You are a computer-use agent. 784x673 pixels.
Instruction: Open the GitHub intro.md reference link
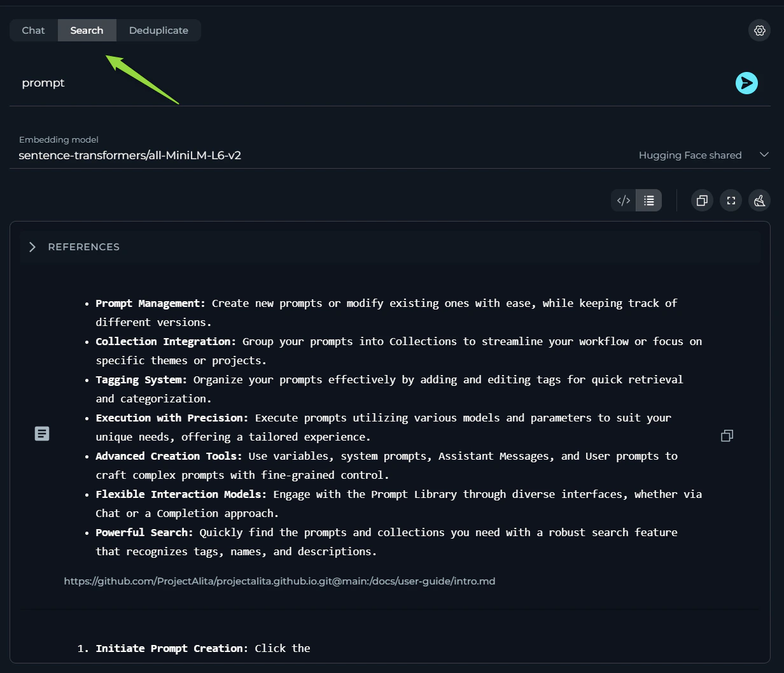coord(279,581)
